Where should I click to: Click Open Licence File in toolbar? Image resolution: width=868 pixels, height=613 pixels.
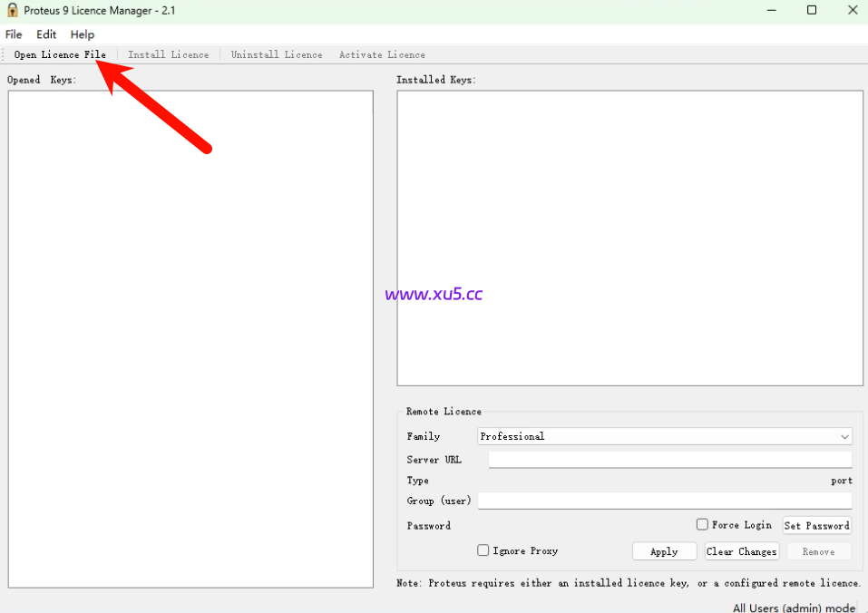point(60,55)
